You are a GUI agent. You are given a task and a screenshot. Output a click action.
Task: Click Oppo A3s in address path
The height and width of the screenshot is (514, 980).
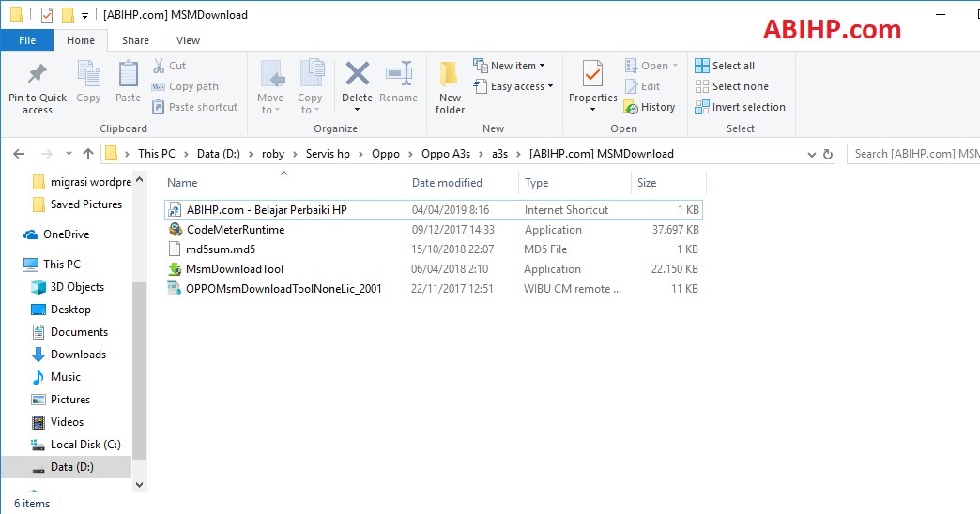click(x=446, y=154)
